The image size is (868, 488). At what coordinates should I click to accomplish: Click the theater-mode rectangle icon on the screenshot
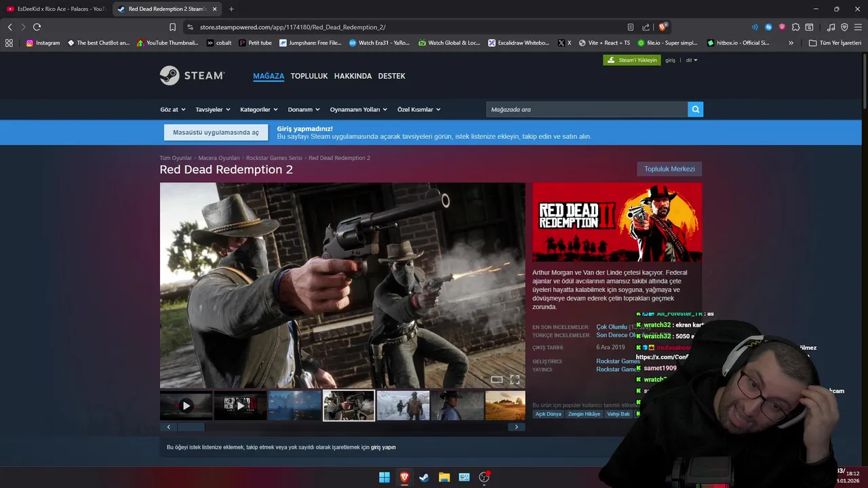496,380
